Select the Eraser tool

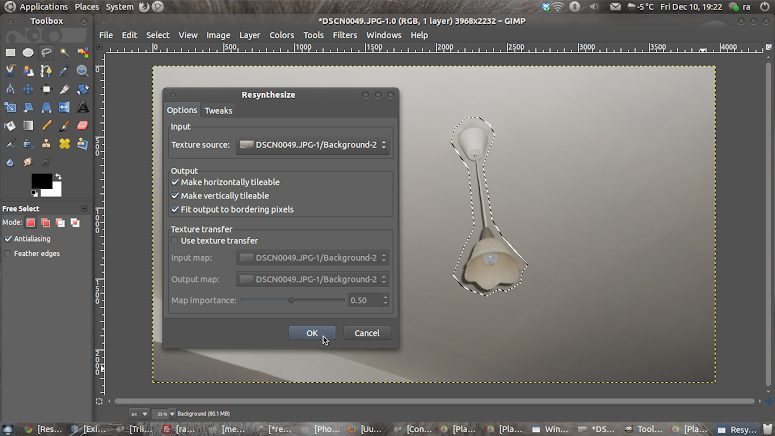click(83, 126)
